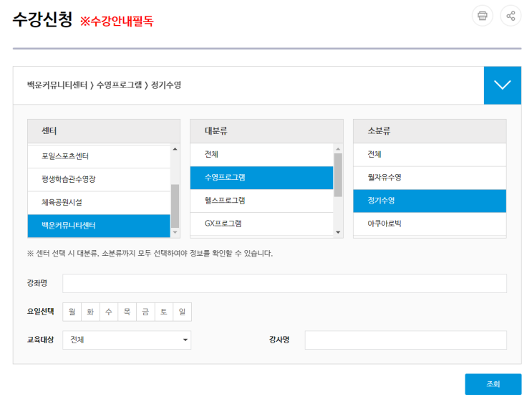Click the 센터 column header
Image resolution: width=532 pixels, height=402 pixels.
(x=104, y=131)
